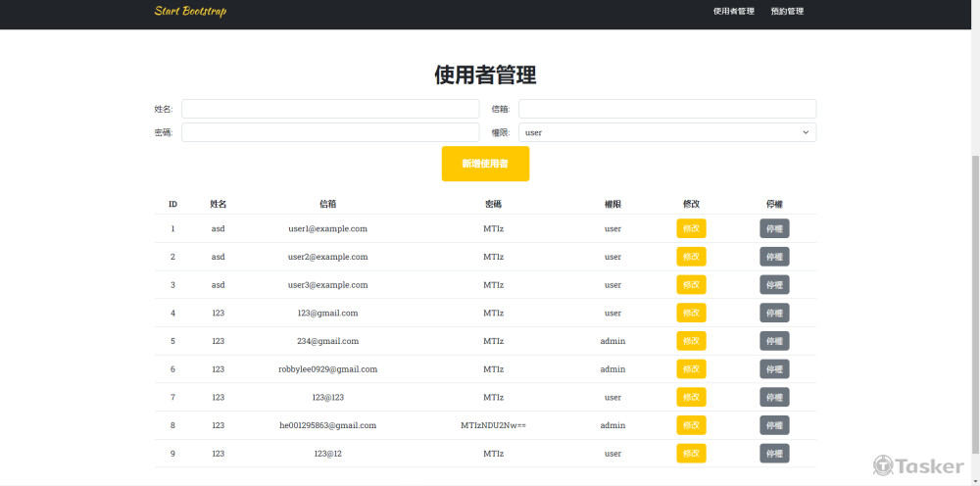
Task: Expand the 權限 dropdown showing user
Action: [666, 132]
